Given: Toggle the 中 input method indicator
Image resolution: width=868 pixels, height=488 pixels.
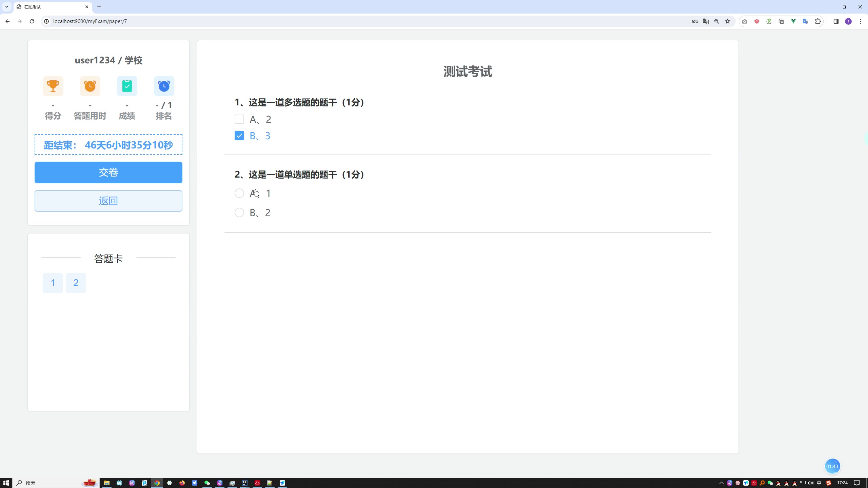Looking at the screenshot, I should coord(819,483).
